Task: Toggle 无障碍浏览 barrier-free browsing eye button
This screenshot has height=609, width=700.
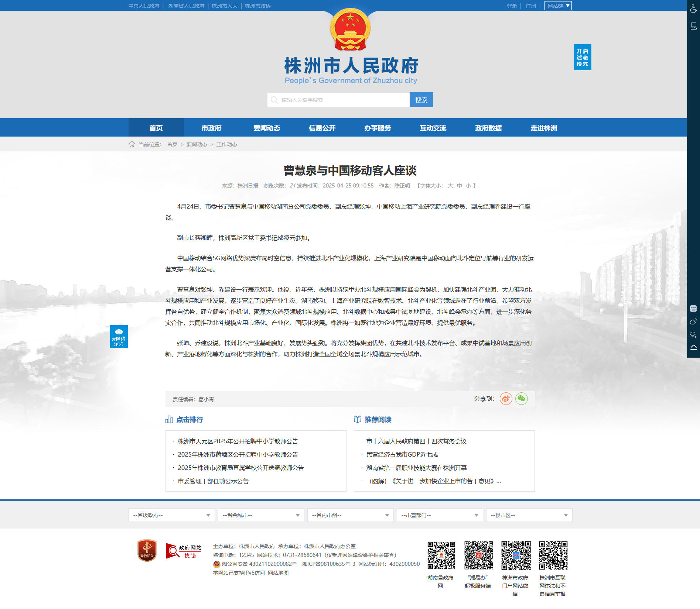Action: (119, 336)
